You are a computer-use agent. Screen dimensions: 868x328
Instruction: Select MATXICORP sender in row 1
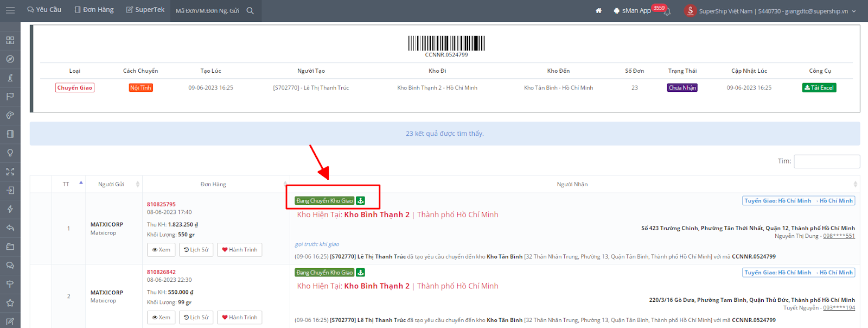pyautogui.click(x=107, y=224)
